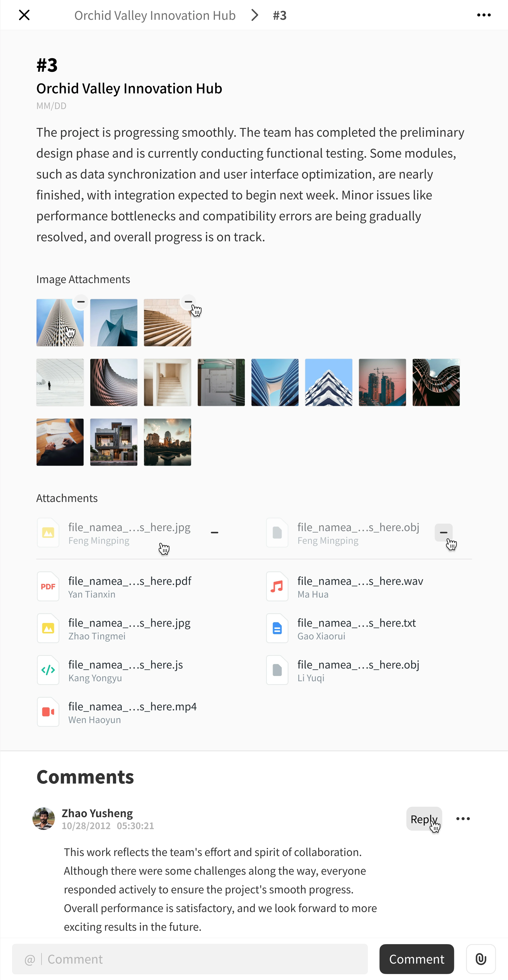Open file_namea_…s_here.mp4
This screenshot has width=508, height=980.
[132, 706]
